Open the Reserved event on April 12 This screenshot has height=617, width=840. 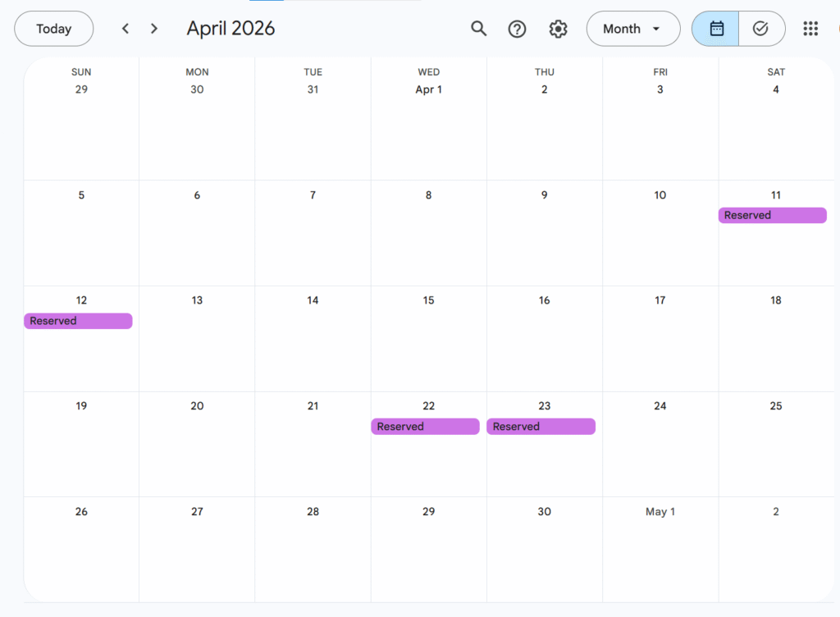[78, 321]
